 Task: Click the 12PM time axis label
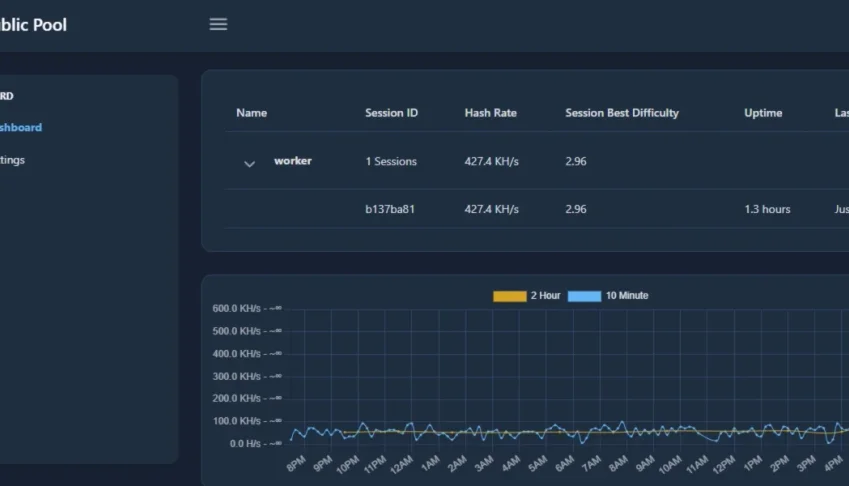(723, 464)
